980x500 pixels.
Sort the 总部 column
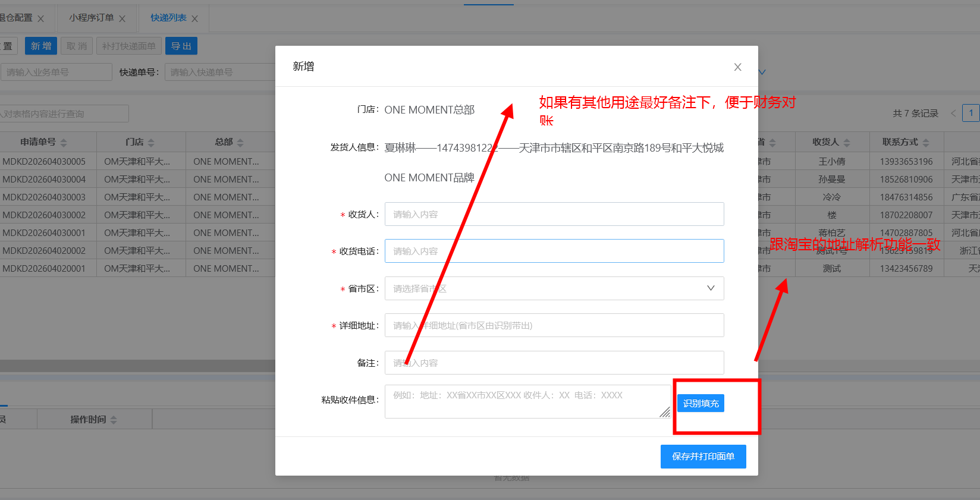click(240, 143)
